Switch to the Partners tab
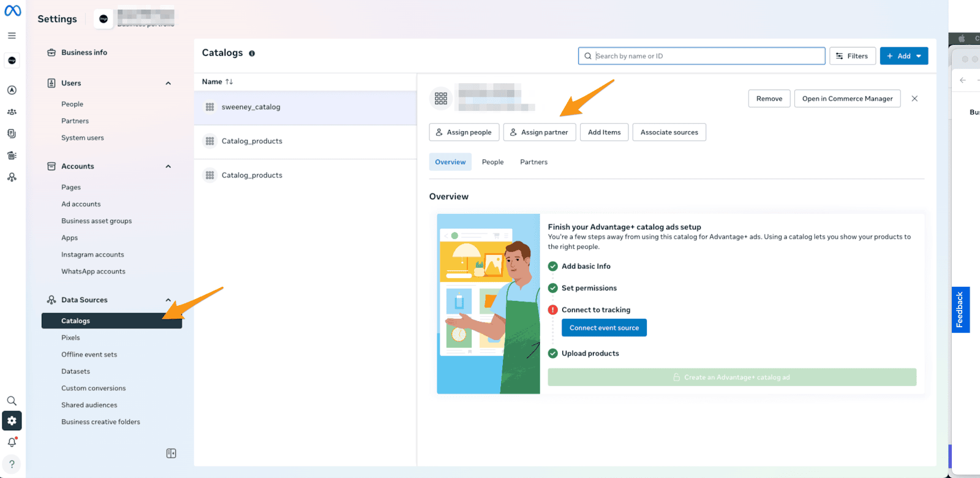The height and width of the screenshot is (478, 980). (x=533, y=162)
